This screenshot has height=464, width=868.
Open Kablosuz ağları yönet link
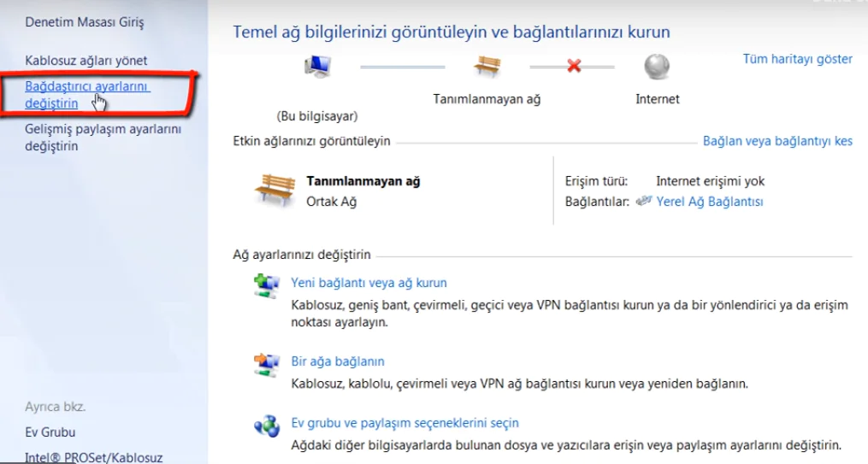(86, 61)
